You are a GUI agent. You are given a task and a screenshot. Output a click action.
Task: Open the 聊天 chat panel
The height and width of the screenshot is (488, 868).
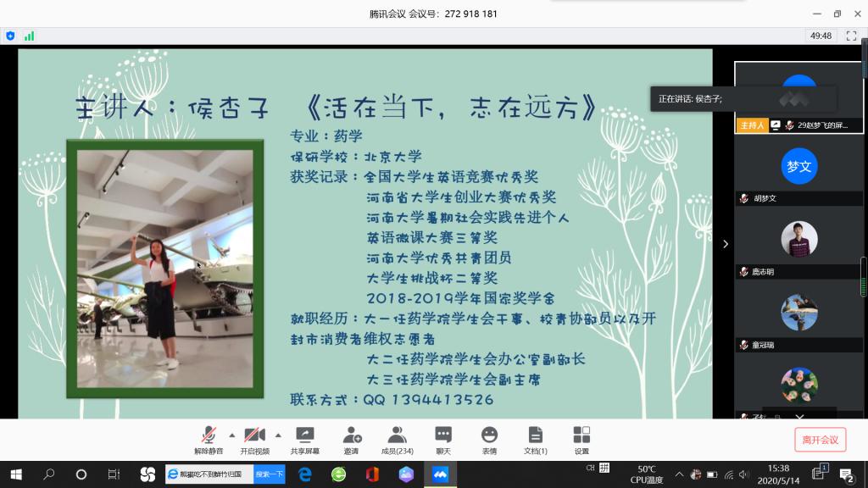tap(443, 440)
